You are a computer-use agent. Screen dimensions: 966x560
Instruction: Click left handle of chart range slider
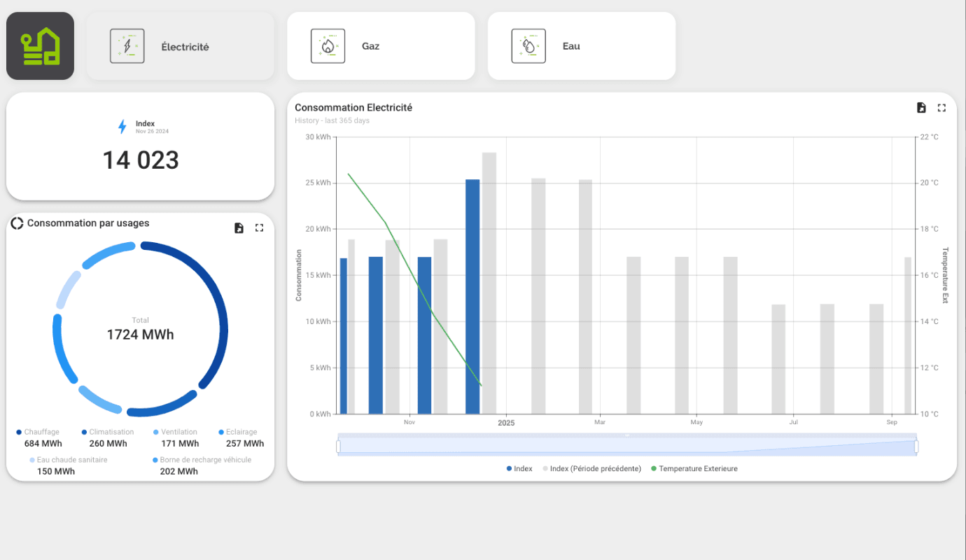(x=339, y=446)
